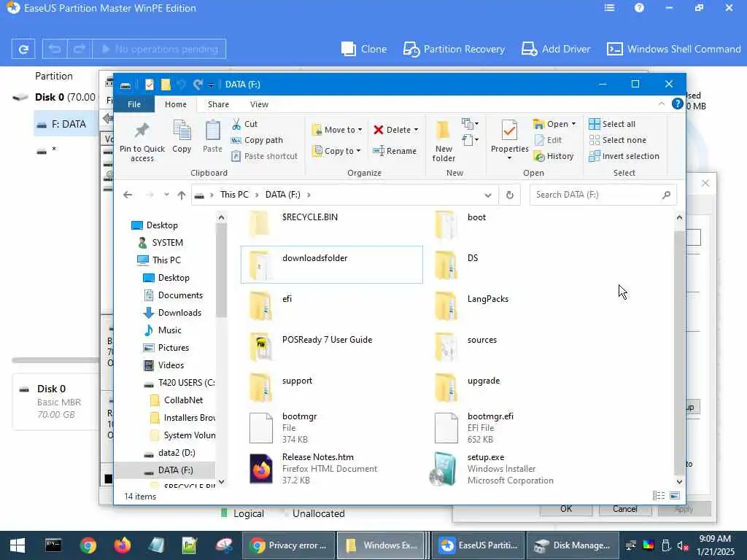This screenshot has height=560, width=747.
Task: Click Cut in Clipboard group
Action: [244, 124]
